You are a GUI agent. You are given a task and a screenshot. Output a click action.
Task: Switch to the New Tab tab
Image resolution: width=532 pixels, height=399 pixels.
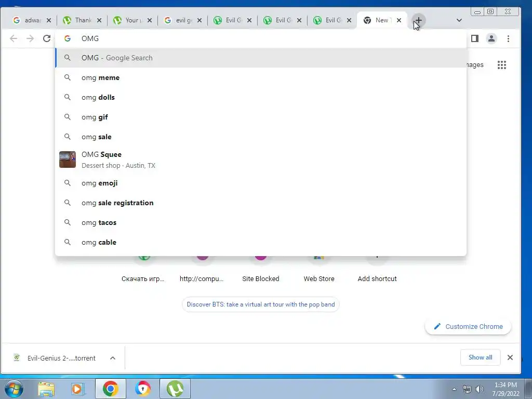(382, 20)
